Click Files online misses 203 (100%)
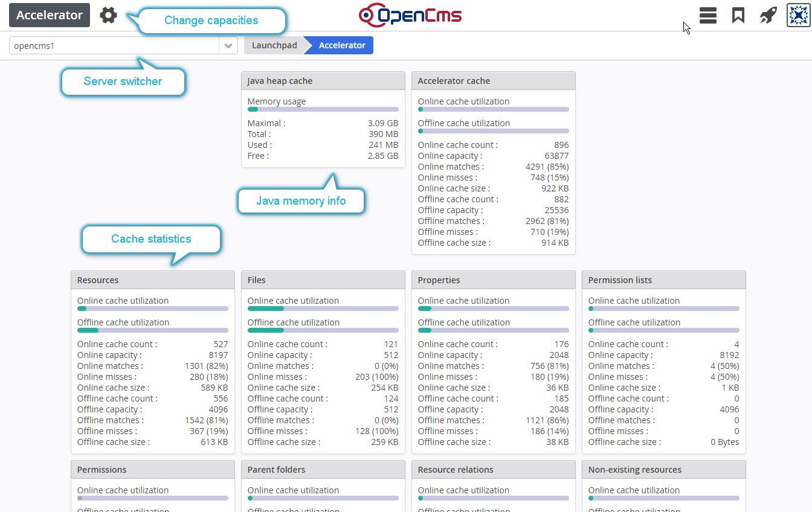The height and width of the screenshot is (512, 812). [376, 377]
